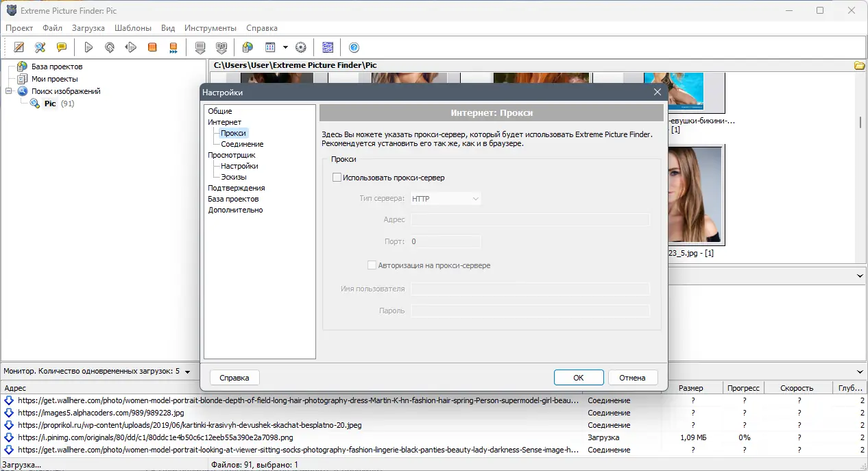Collapse the Поиск изображений tree node

pos(9,91)
